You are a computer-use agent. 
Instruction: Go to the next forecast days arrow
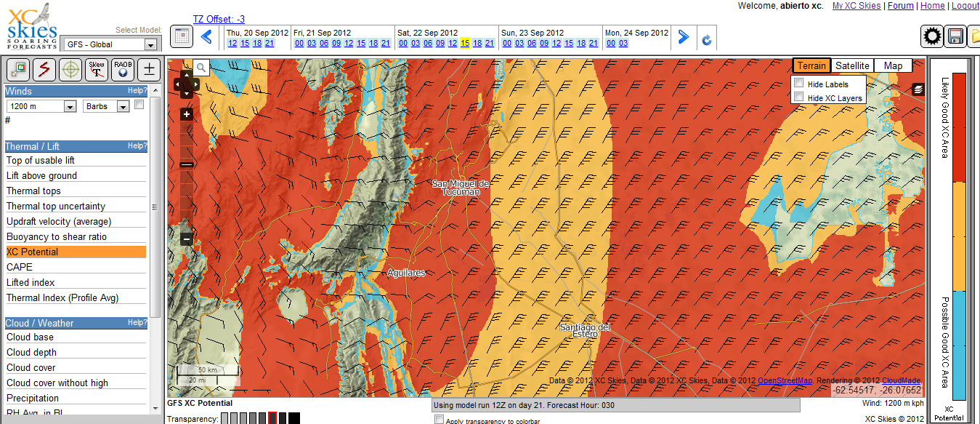pyautogui.click(x=684, y=37)
